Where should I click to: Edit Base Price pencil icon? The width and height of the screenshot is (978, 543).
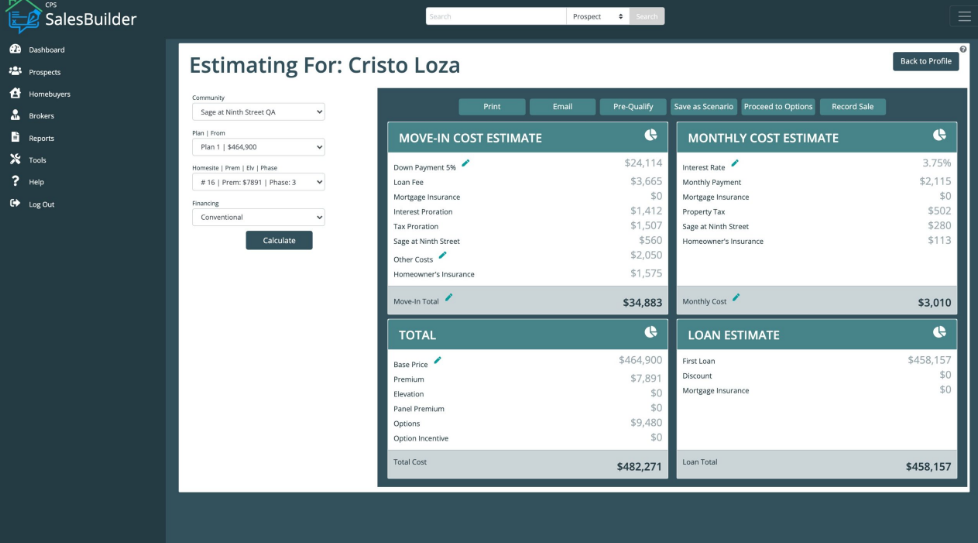pos(437,360)
